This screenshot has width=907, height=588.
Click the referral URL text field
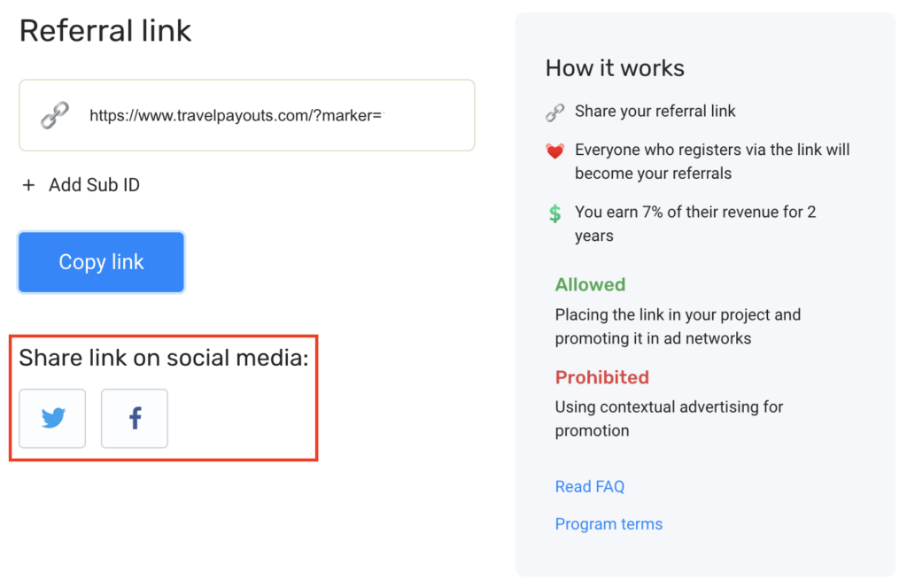[x=266, y=115]
